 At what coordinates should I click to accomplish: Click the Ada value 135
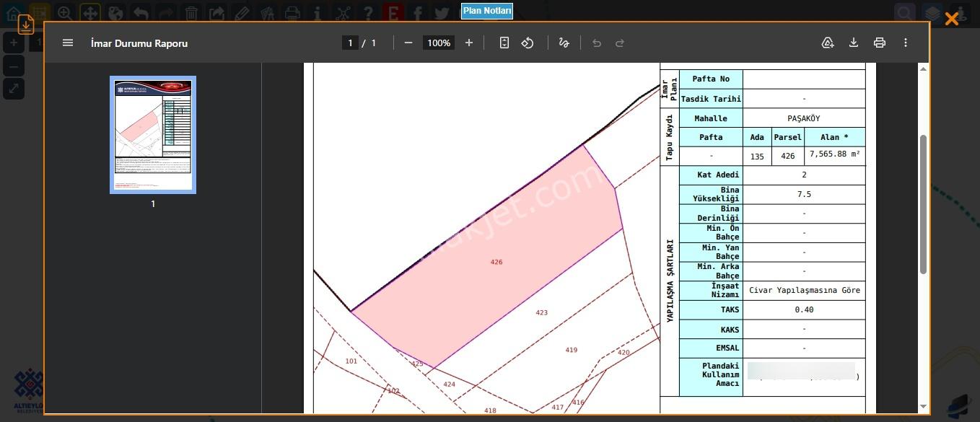pos(757,156)
